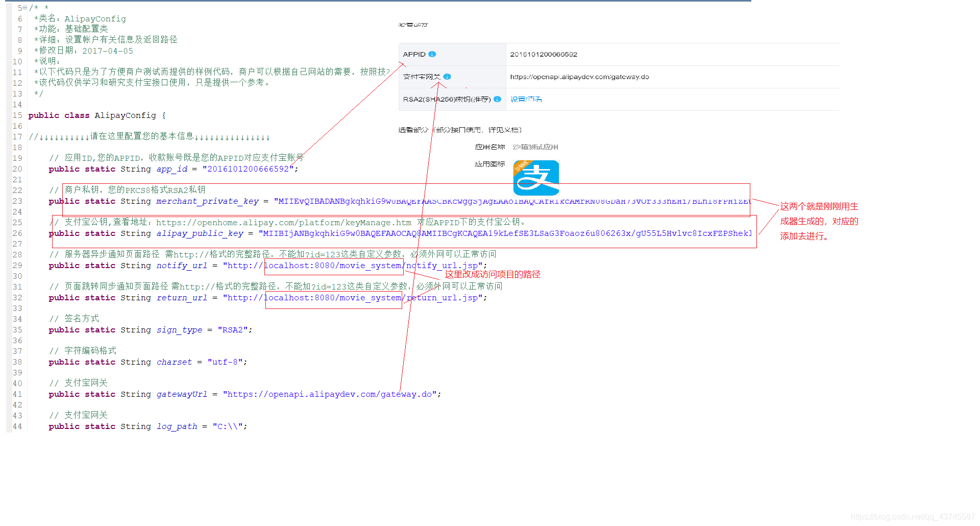Collapse the comment block at line 5
This screenshot has width=980, height=526.
tap(25, 8)
